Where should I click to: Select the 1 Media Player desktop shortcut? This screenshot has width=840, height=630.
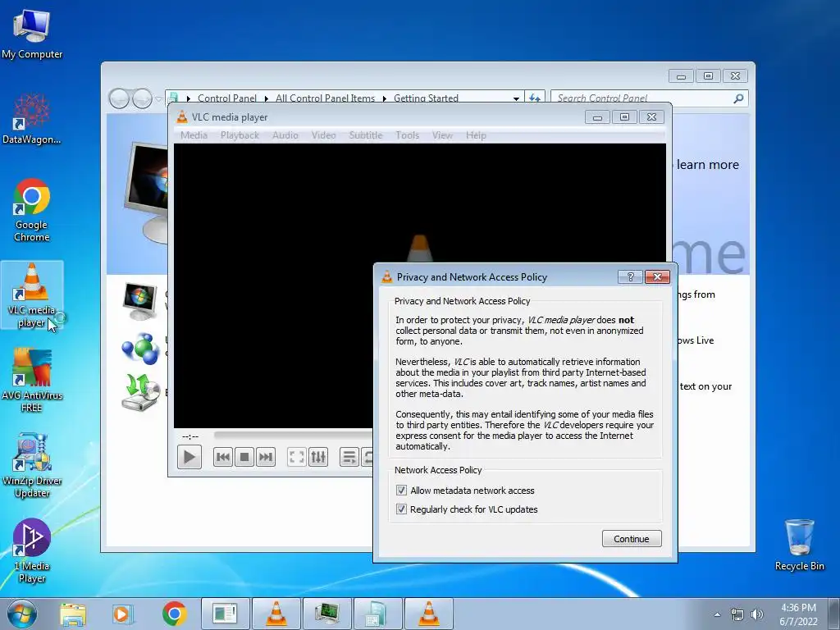[32, 550]
